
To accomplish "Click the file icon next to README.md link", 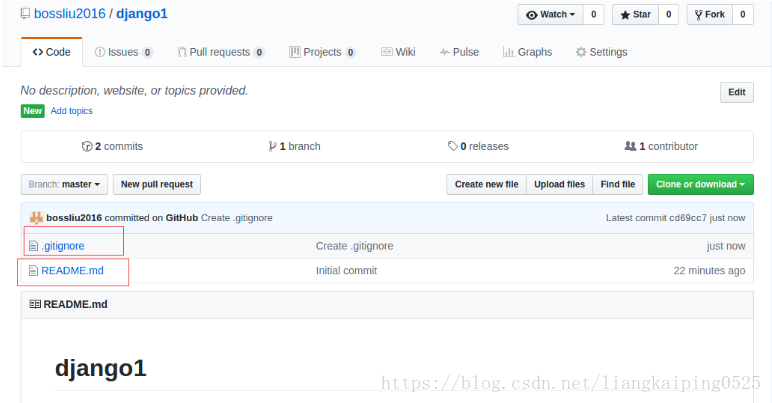I will pyautogui.click(x=33, y=271).
